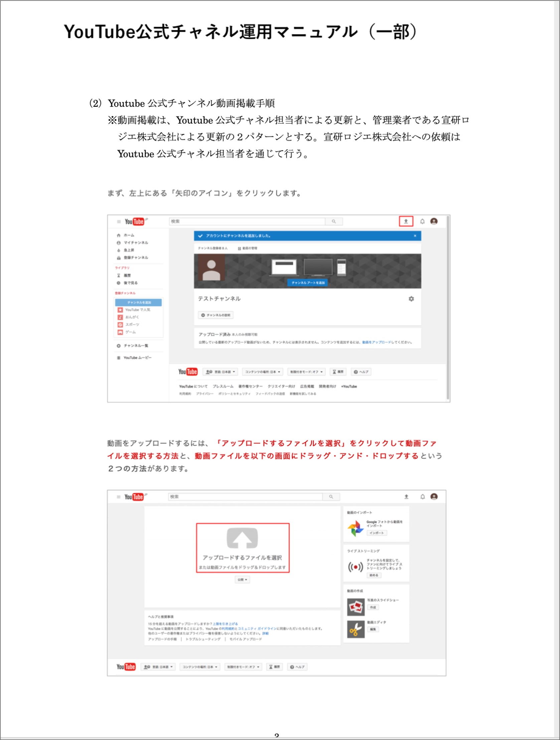The image size is (560, 740).
Task: Click アップロードするファイルを選択 text
Action: 242,558
